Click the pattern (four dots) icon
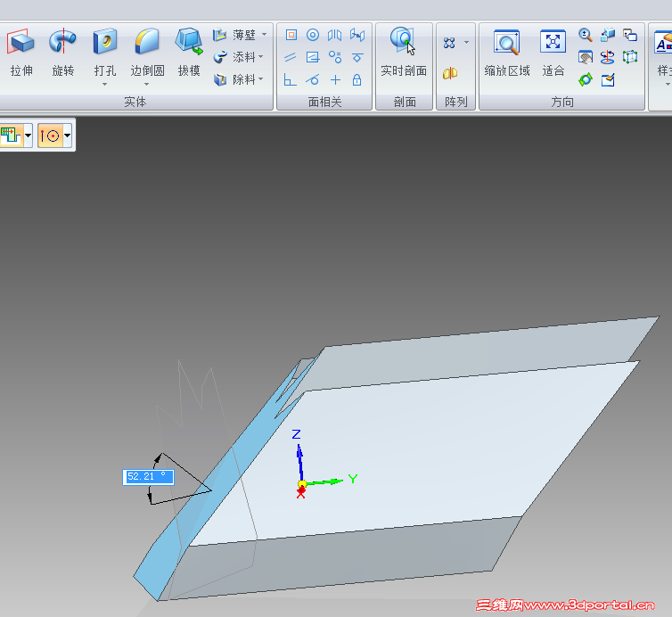672x617 pixels. coord(449,43)
